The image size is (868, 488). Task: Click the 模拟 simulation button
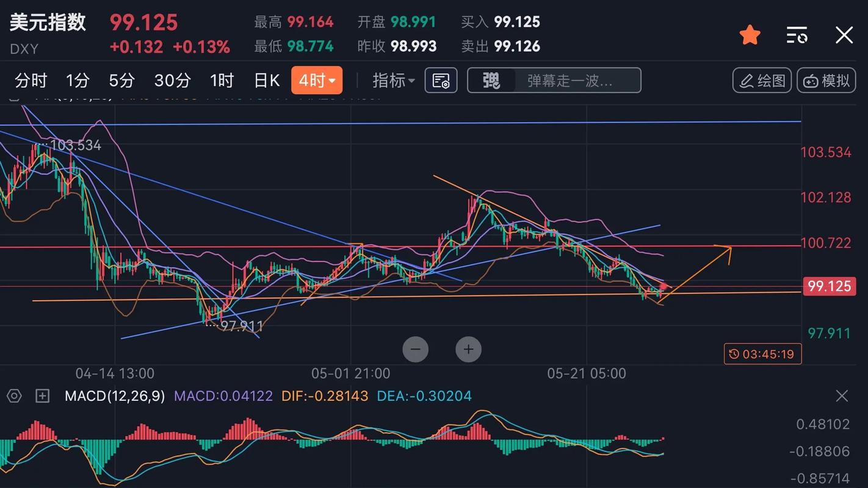point(826,81)
